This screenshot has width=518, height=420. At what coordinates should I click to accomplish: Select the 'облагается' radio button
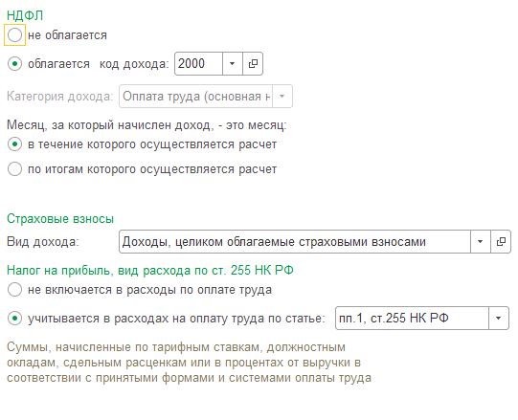click(x=15, y=64)
